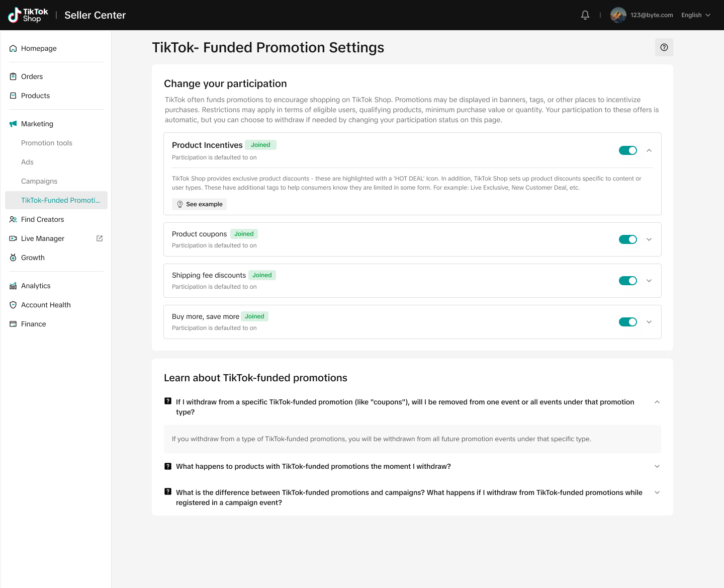Select Campaigns in the sidebar
Viewport: 724px width, 588px height.
(39, 181)
